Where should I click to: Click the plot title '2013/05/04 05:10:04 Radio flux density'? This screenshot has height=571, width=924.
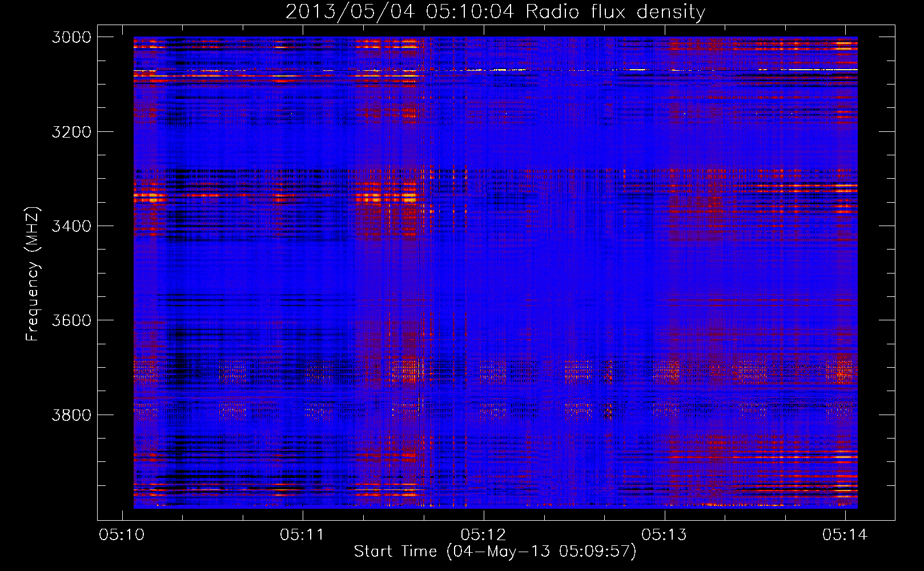click(x=495, y=11)
